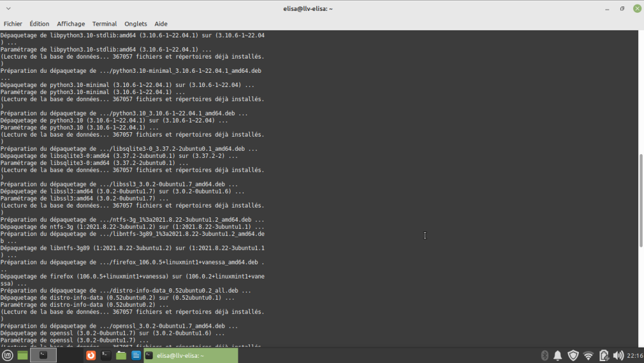
Task: Click the 'Paramétrage de python3.10-minimal' output line
Action: pos(92,92)
